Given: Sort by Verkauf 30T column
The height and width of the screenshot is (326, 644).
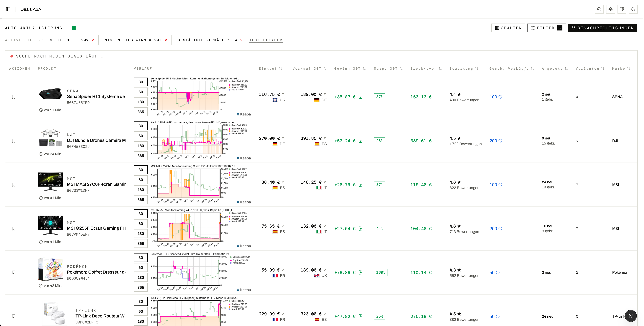Looking at the screenshot, I should point(310,69).
